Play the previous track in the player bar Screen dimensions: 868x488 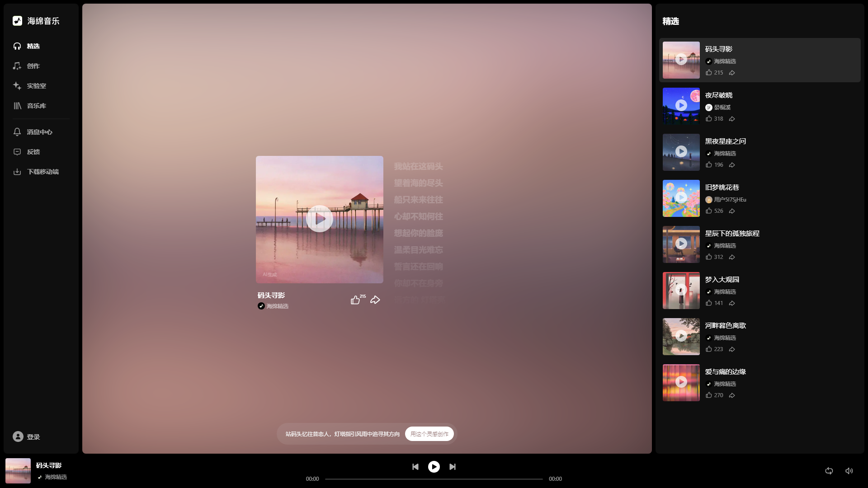point(415,467)
